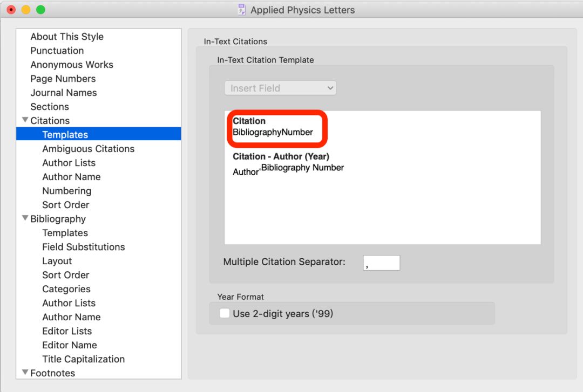Click the Multiple Citation Separator field

(382, 263)
